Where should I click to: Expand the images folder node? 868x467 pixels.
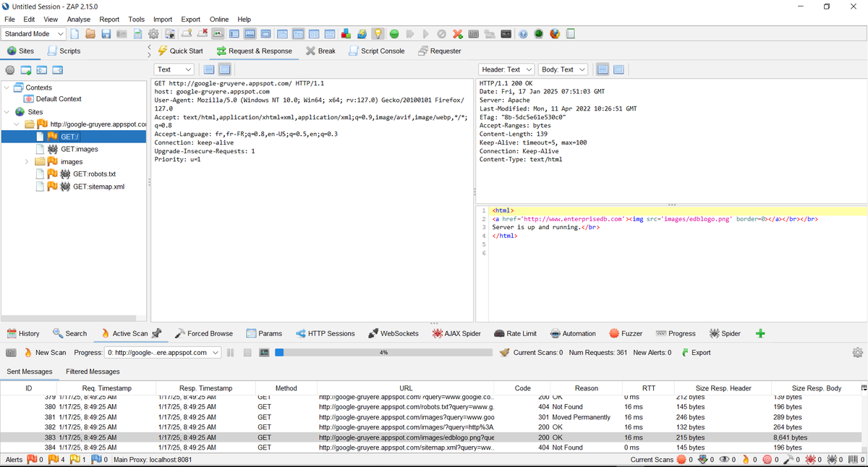tap(27, 162)
